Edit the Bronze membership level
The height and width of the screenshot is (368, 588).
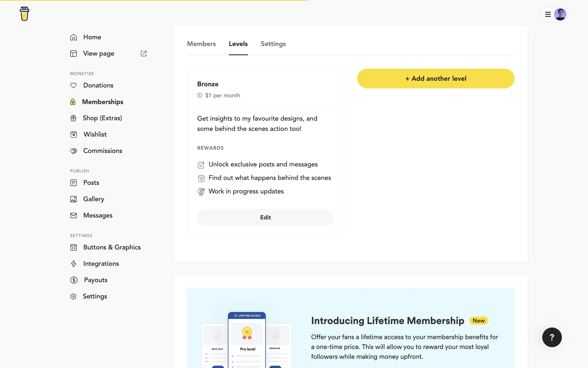click(265, 217)
